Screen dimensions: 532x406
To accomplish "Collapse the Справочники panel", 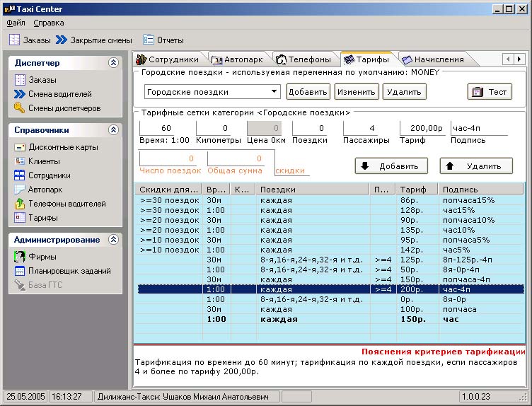I will (113, 129).
